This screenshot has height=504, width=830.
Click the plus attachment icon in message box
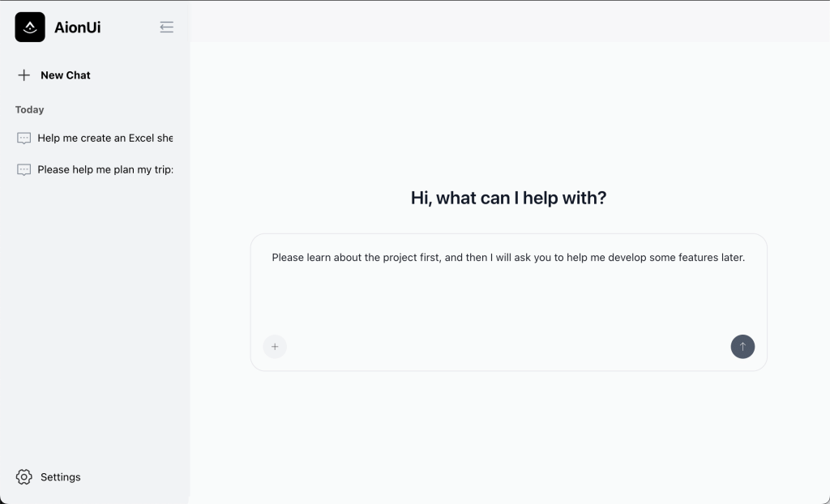tap(275, 347)
